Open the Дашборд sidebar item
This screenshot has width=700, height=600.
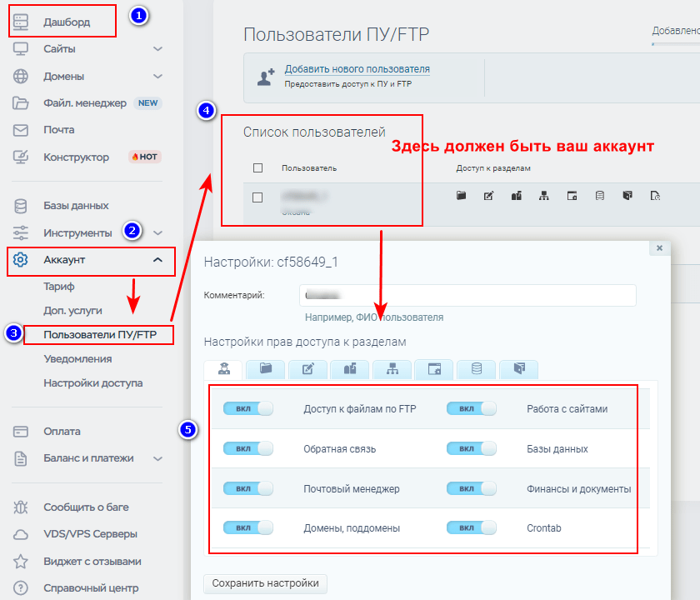(x=67, y=22)
